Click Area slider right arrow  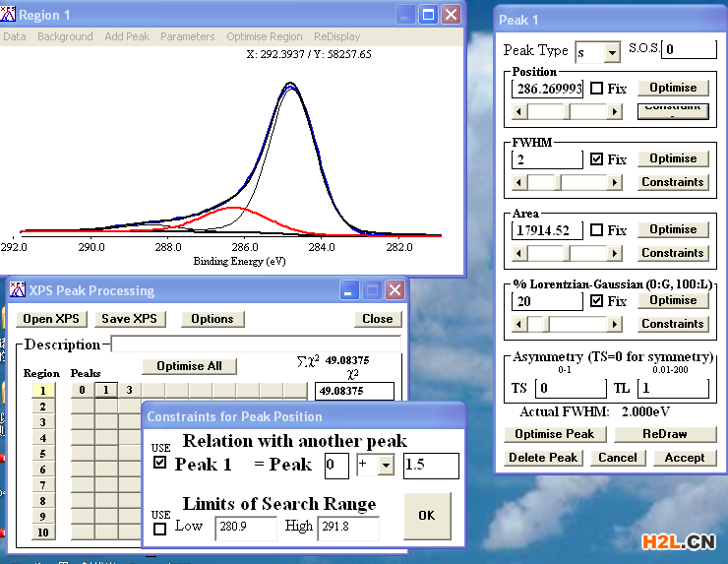pyautogui.click(x=615, y=253)
